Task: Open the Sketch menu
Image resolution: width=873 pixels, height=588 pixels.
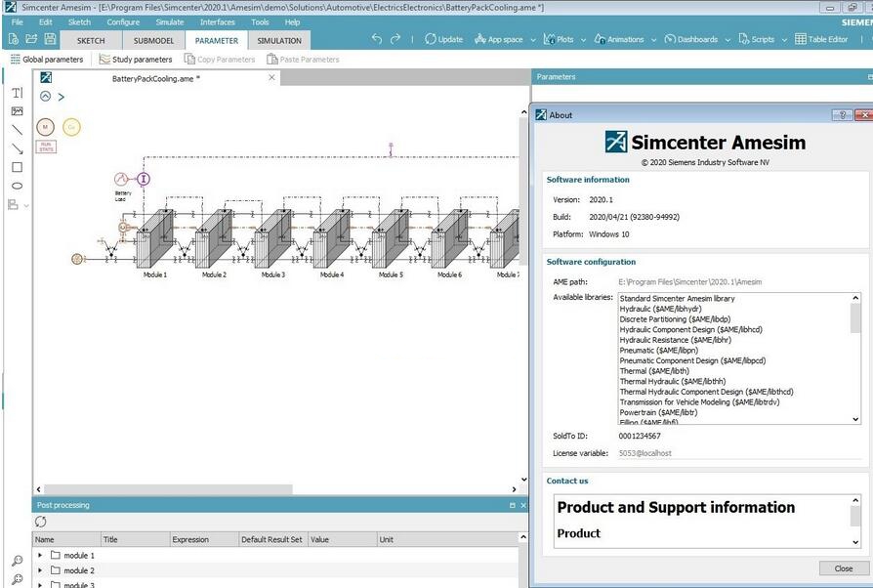Action: tap(79, 22)
